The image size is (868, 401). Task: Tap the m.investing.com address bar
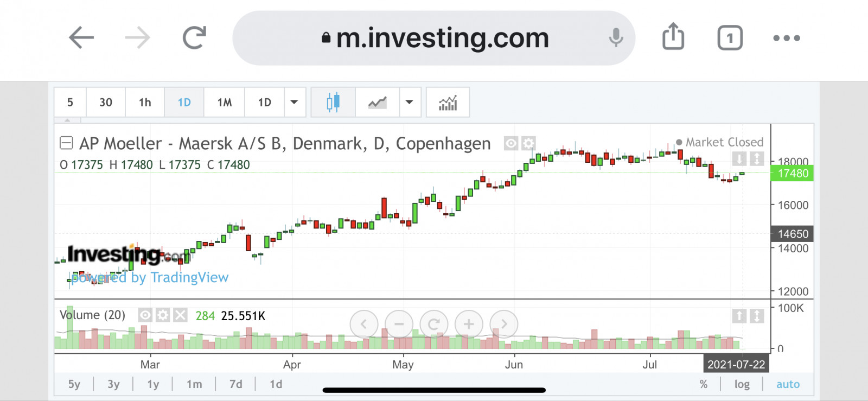[434, 38]
